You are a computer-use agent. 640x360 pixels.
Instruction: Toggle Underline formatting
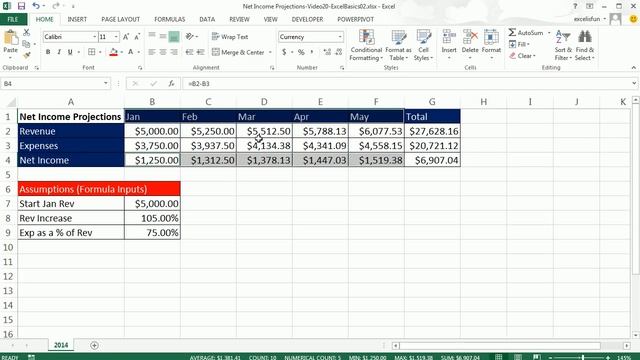[x=70, y=52]
